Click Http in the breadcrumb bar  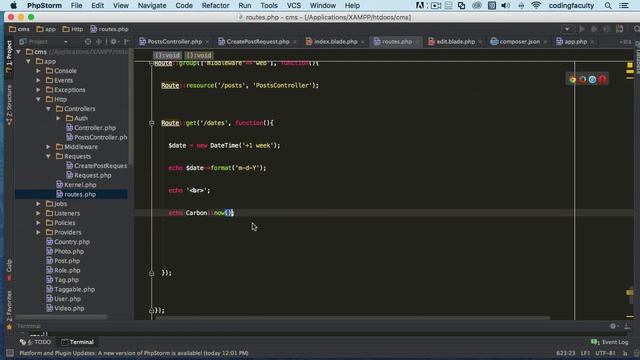[73, 29]
